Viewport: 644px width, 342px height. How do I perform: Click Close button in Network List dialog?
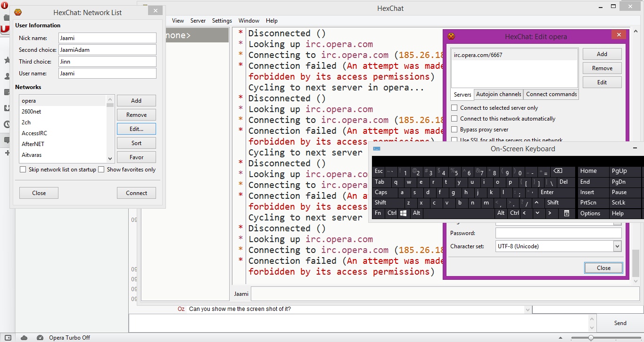point(39,193)
